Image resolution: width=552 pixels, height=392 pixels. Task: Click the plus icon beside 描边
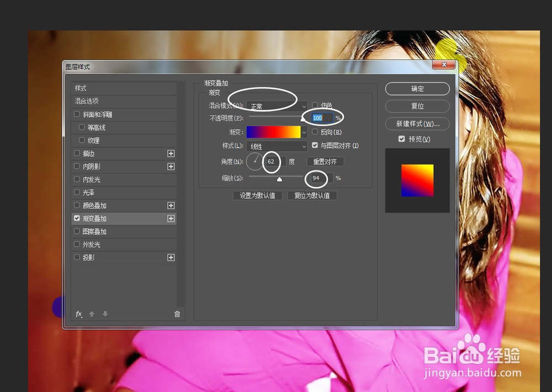[171, 153]
